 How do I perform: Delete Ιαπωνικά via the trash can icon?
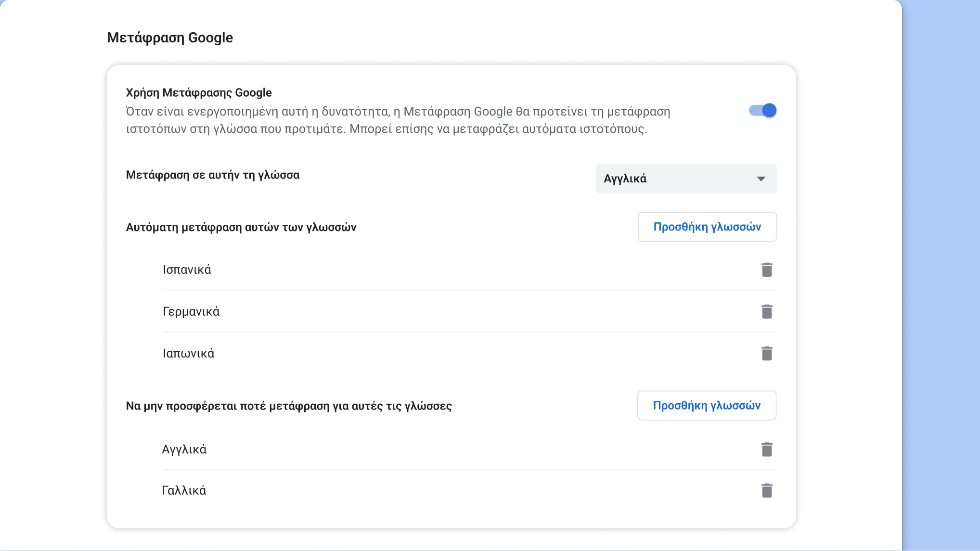tap(766, 353)
